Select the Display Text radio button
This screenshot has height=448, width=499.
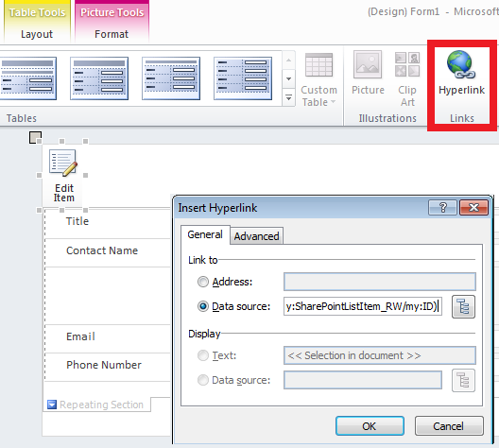pyautogui.click(x=203, y=355)
